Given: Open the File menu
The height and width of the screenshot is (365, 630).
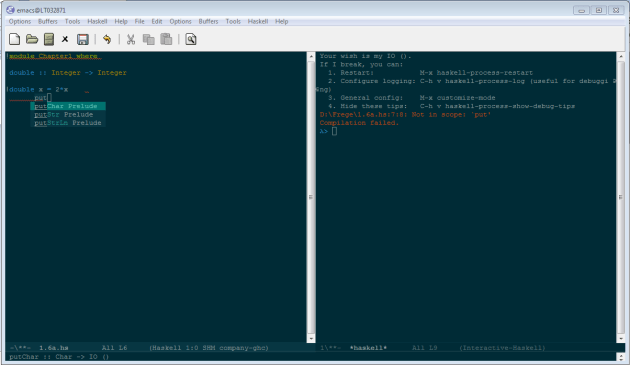Looking at the screenshot, I should click(139, 21).
